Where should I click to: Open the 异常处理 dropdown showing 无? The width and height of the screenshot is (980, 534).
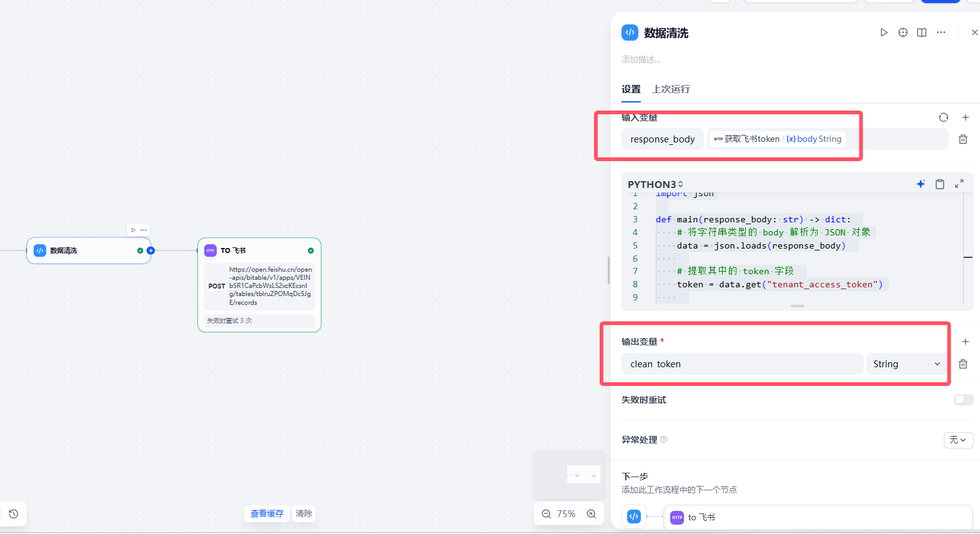pyautogui.click(x=958, y=440)
